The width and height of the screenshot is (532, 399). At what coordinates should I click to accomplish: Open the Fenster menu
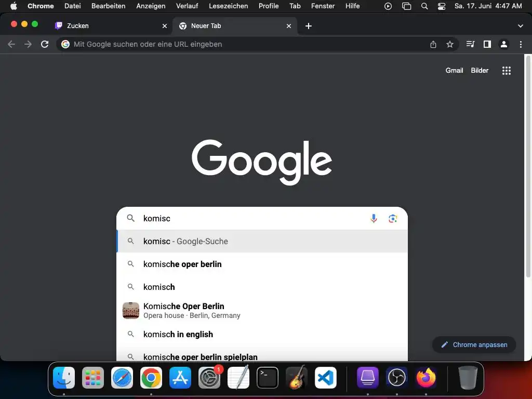pyautogui.click(x=323, y=6)
